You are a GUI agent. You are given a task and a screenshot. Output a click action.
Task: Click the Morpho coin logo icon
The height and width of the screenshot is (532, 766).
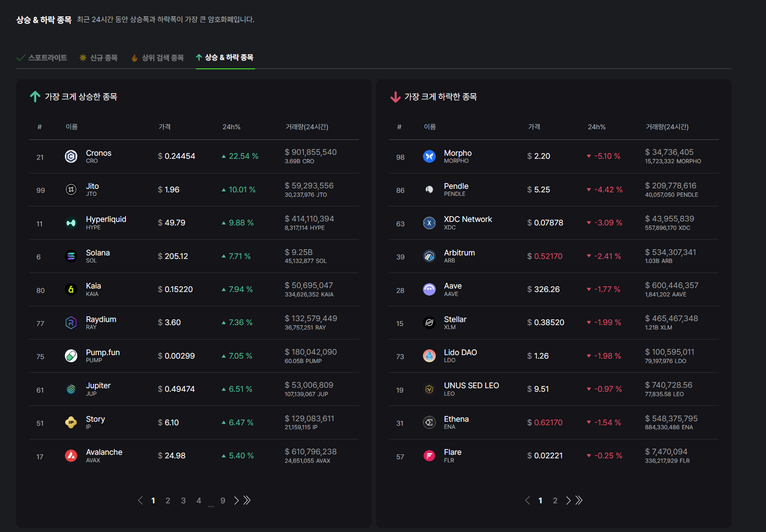coord(429,156)
